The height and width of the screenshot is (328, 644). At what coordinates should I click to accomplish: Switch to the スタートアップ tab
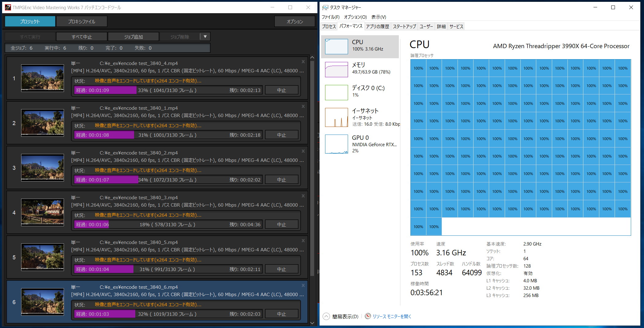[404, 26]
